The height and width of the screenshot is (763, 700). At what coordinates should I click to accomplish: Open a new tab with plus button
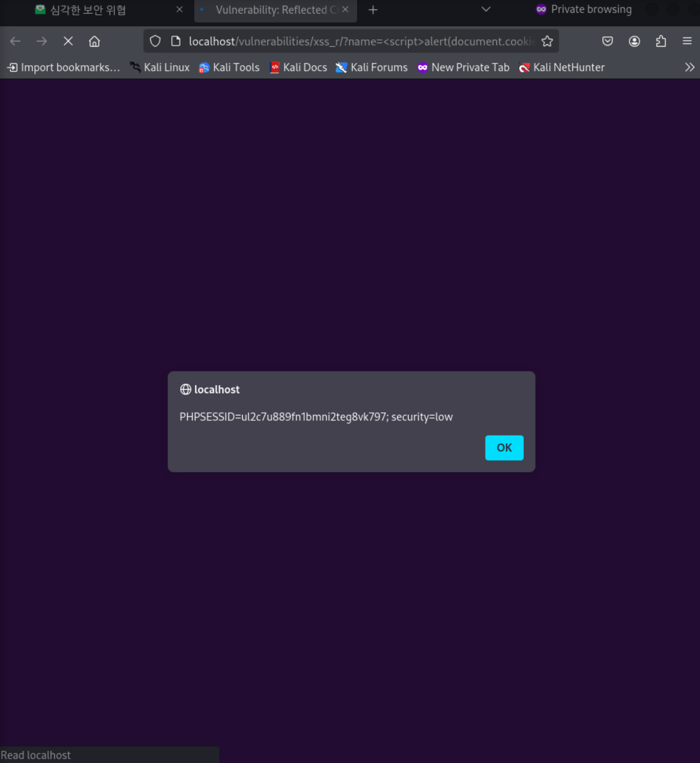(373, 10)
